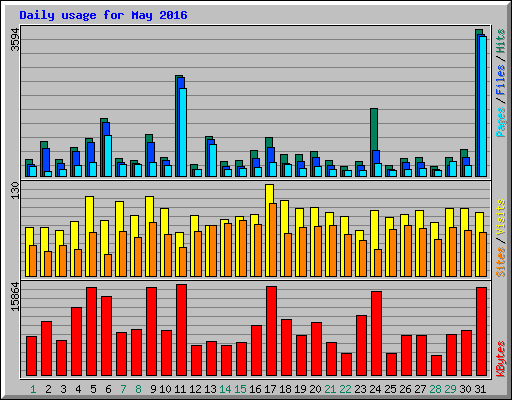Screen dimensions: 512x400
Task: Click the day label 27
Action: [420, 389]
